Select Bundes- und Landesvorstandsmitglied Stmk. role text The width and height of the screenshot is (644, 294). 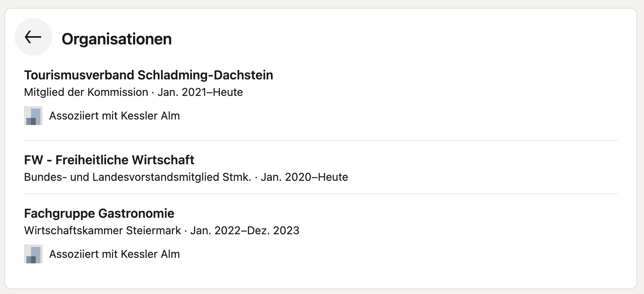[x=137, y=177]
